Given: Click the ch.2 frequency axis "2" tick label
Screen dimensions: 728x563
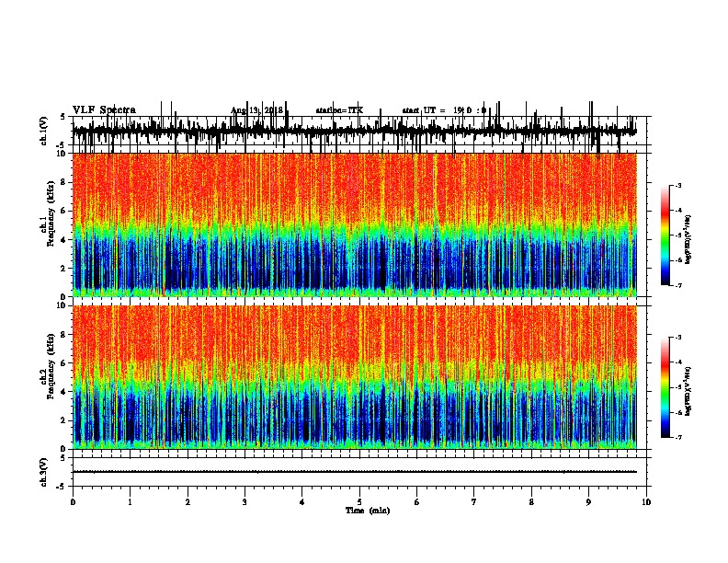Looking at the screenshot, I should pyautogui.click(x=64, y=420).
